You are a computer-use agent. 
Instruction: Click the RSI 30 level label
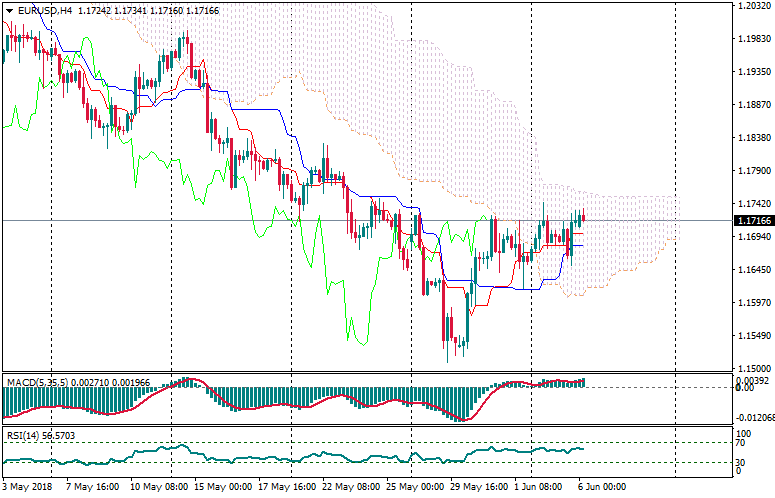742,462
